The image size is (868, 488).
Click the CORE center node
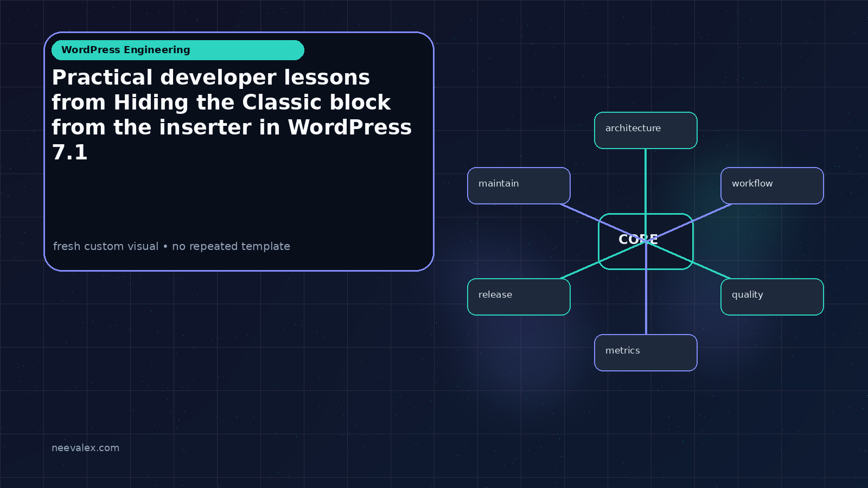click(646, 241)
